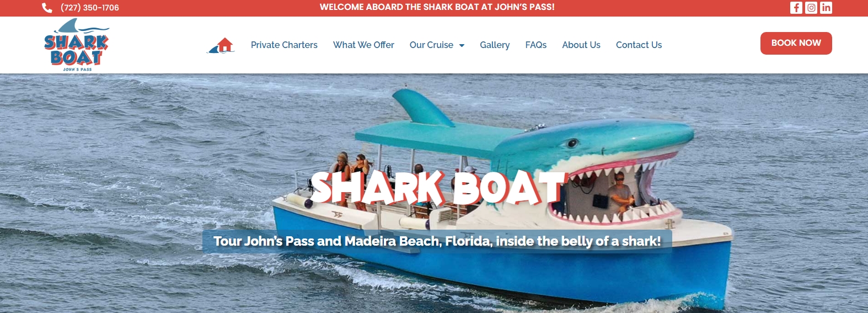The image size is (868, 313).
Task: Select Gallery in the navigation bar
Action: pos(495,45)
